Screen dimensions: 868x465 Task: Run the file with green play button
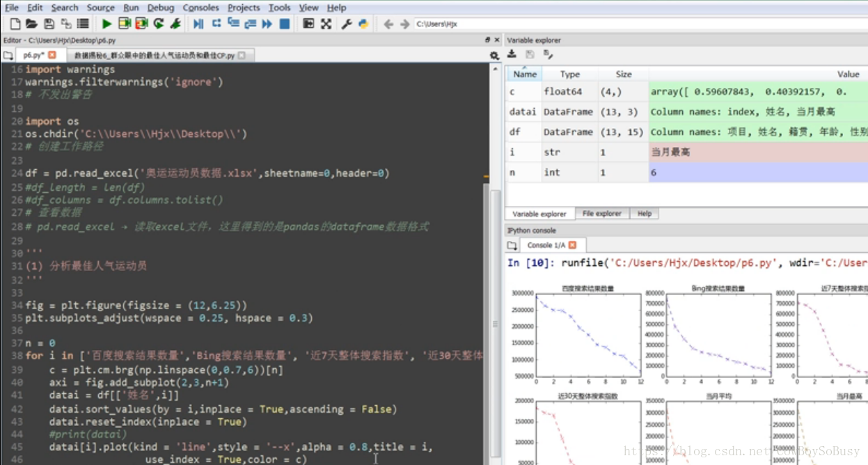[x=107, y=24]
